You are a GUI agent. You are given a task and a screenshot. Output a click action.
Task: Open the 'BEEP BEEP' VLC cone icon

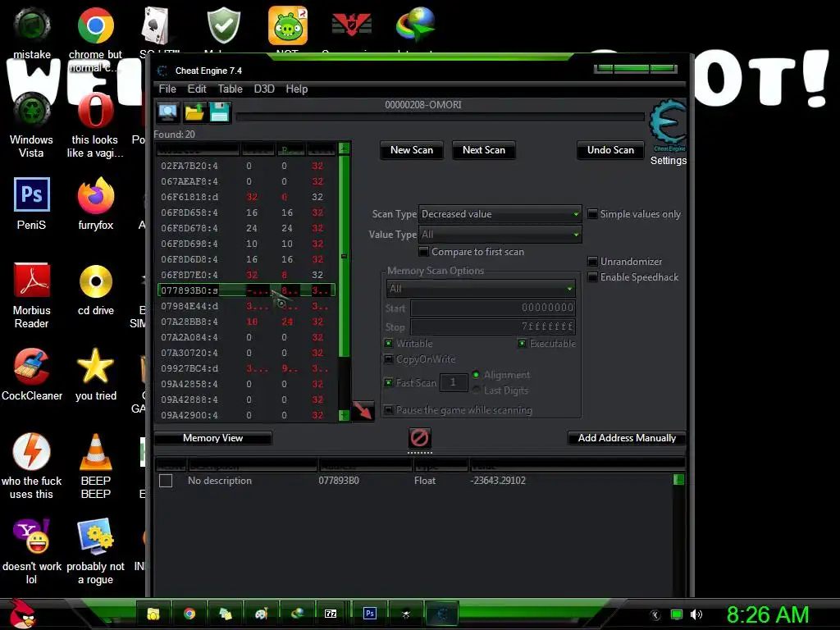95,452
